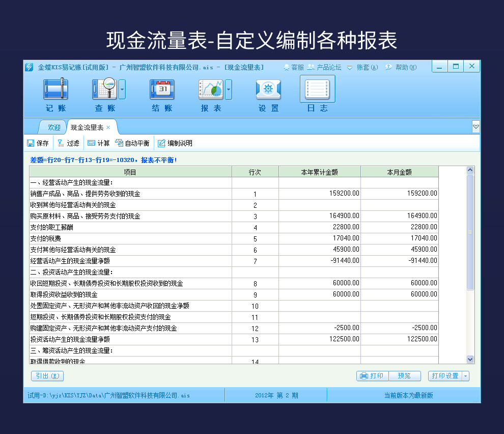Open the 设置 gear settings icon
504x434 pixels.
(x=268, y=89)
